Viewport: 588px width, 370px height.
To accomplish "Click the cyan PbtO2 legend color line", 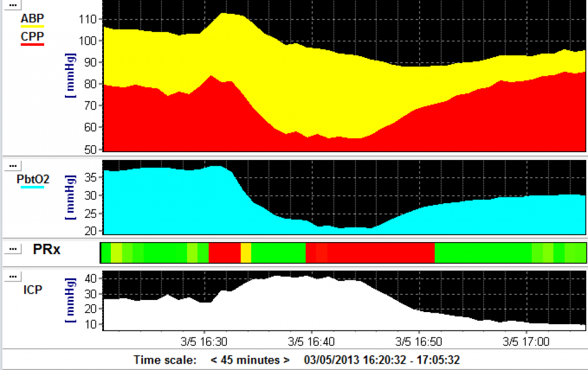I will [x=33, y=186].
